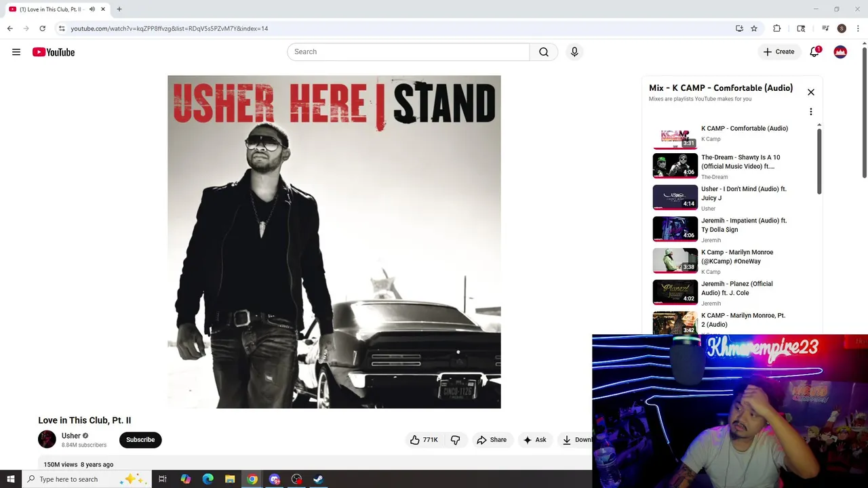Go back in the browser

(x=9, y=28)
